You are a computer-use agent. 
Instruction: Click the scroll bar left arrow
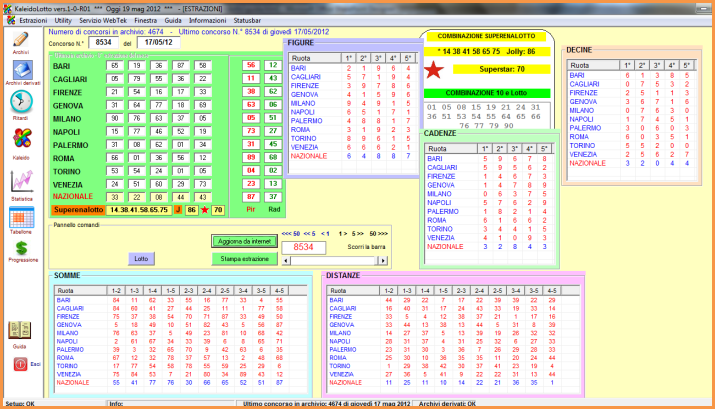click(x=286, y=260)
